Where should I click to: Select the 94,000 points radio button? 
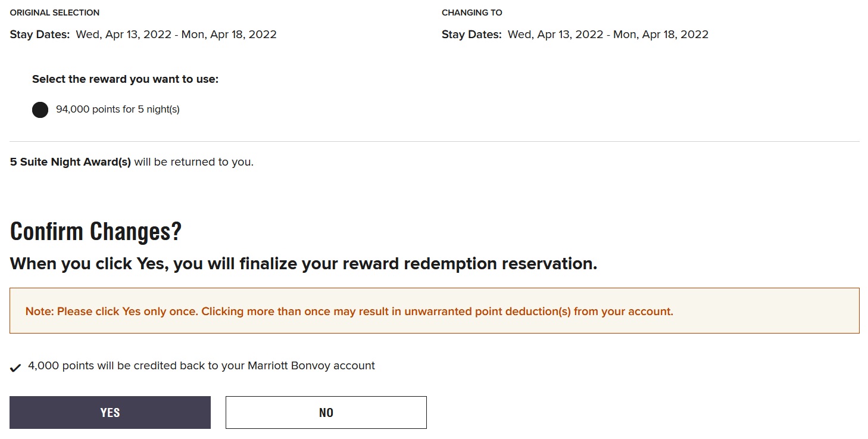click(40, 110)
